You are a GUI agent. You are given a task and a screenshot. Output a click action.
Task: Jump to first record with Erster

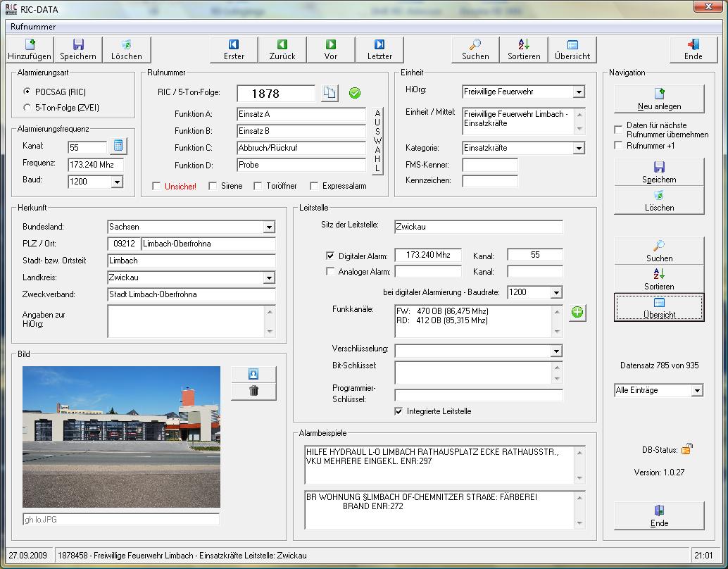[234, 49]
